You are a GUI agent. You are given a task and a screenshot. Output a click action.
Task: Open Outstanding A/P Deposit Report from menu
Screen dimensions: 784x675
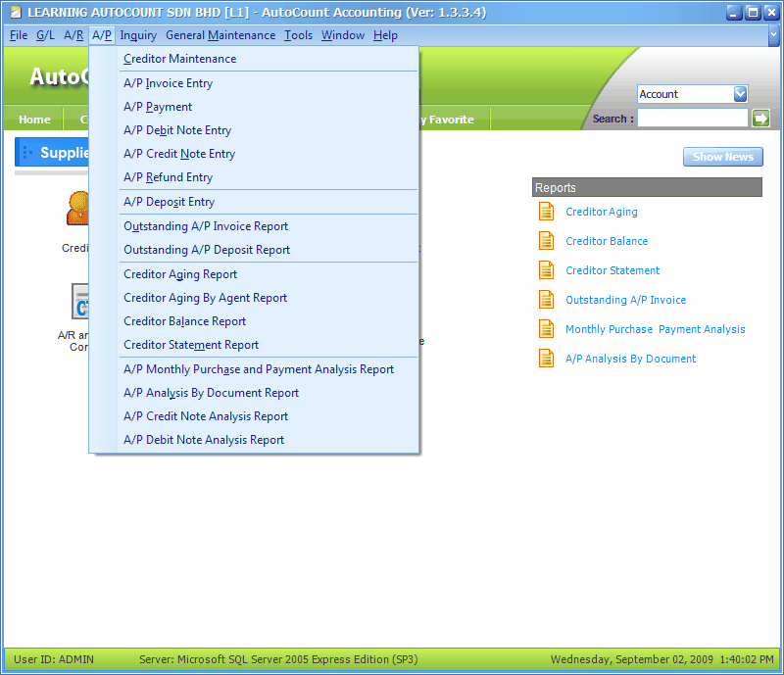(x=269, y=250)
